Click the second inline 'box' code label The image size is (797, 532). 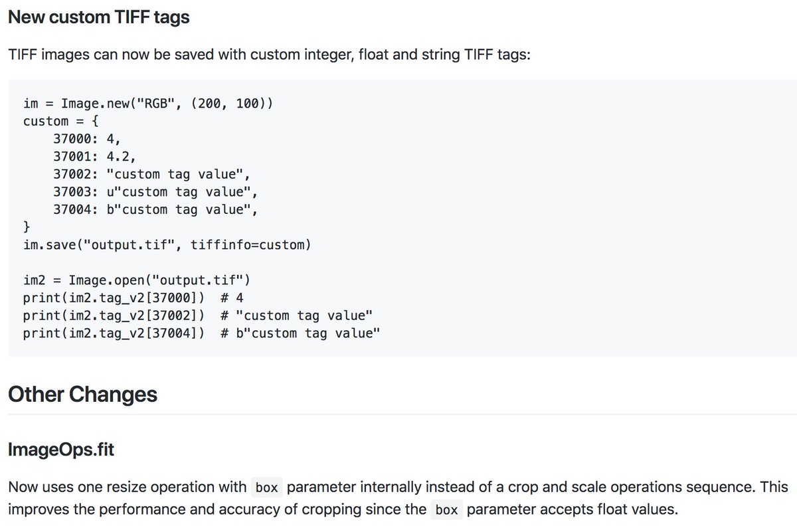click(447, 511)
